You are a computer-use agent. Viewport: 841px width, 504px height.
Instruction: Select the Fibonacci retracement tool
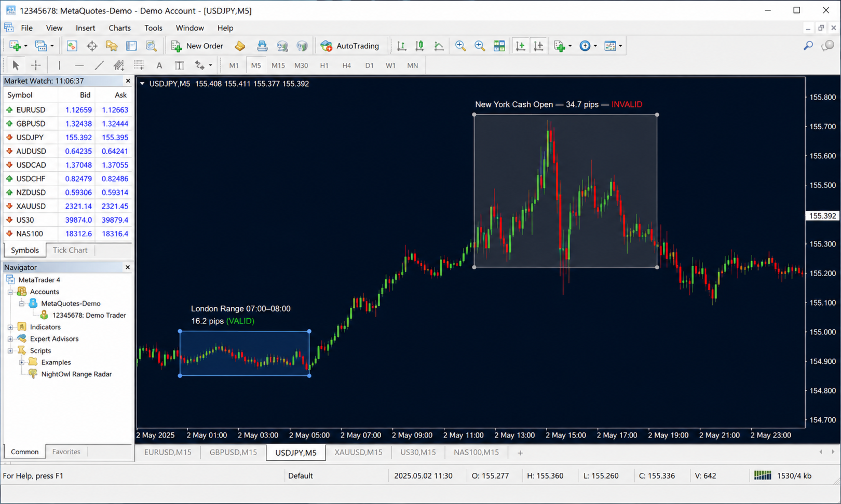139,65
